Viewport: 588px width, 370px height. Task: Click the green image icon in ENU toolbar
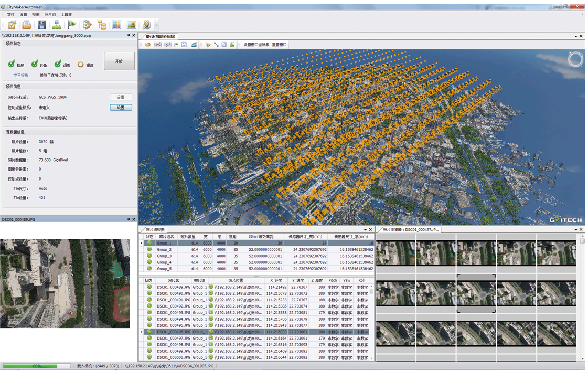tap(232, 44)
